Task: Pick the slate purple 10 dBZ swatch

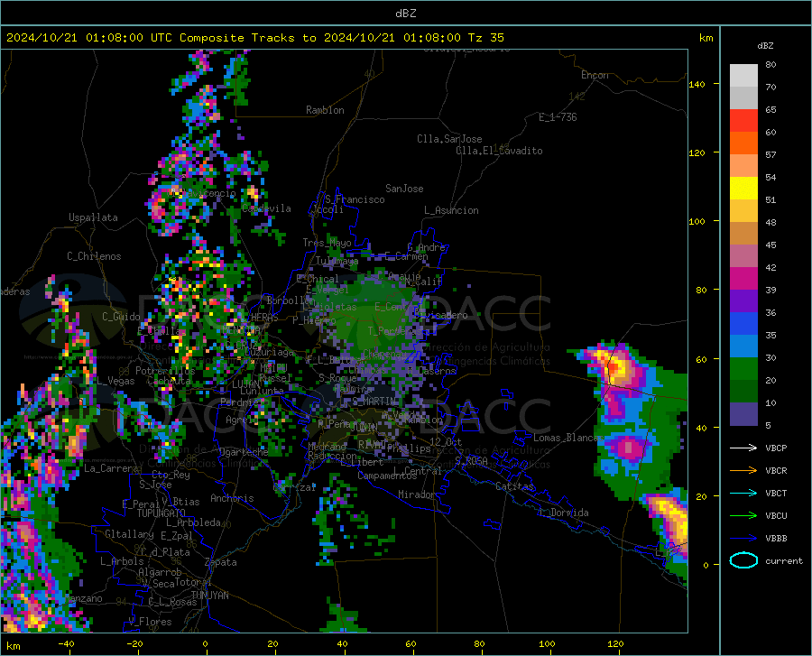Action: pyautogui.click(x=743, y=414)
